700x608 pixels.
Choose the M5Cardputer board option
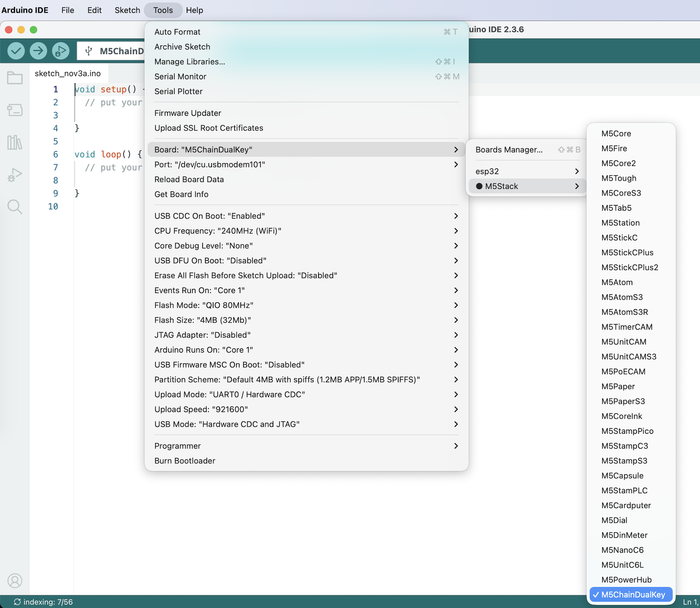pos(626,505)
